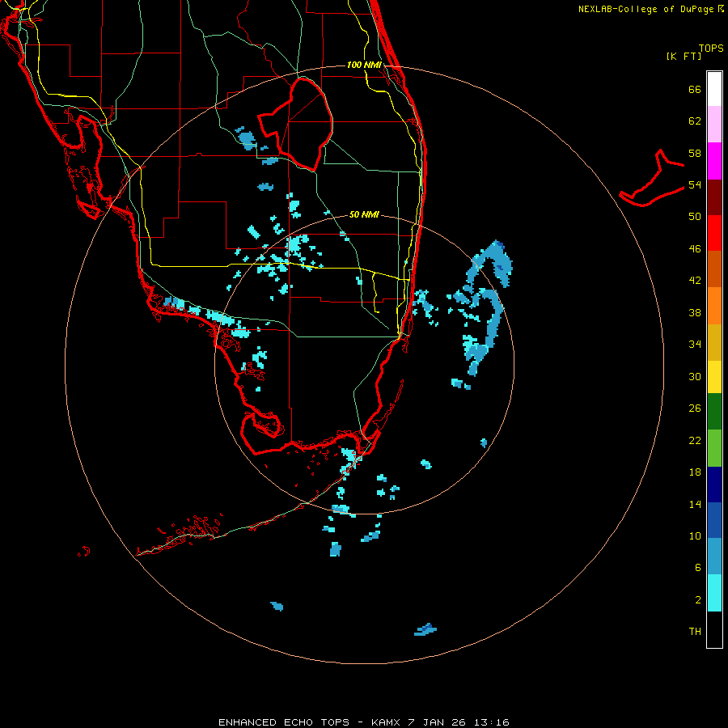Click the TOPS legend title
The width and height of the screenshot is (728, 728).
coord(711,48)
